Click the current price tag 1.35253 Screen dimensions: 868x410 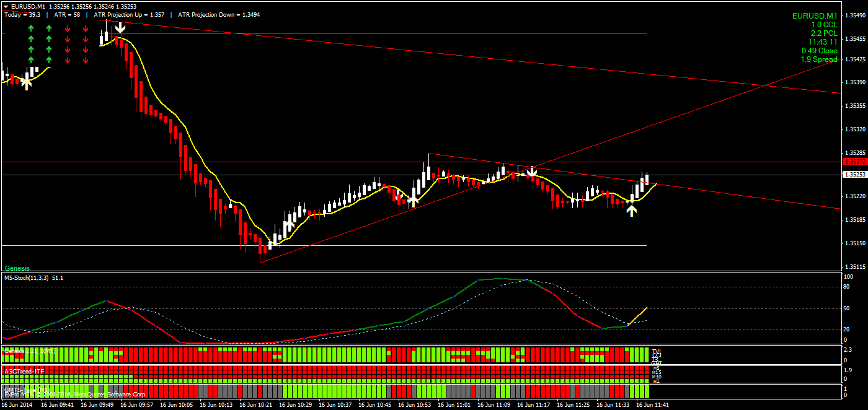[854, 175]
